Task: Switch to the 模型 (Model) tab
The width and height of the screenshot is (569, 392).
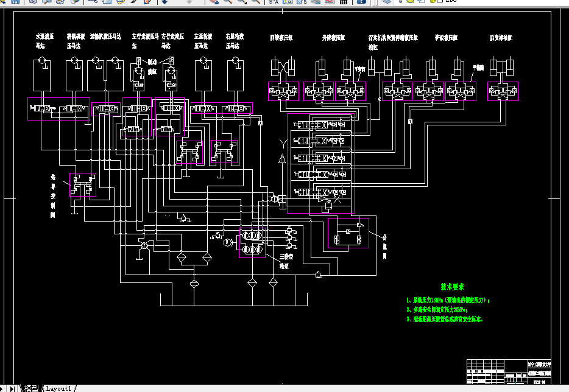Action: coord(32,388)
